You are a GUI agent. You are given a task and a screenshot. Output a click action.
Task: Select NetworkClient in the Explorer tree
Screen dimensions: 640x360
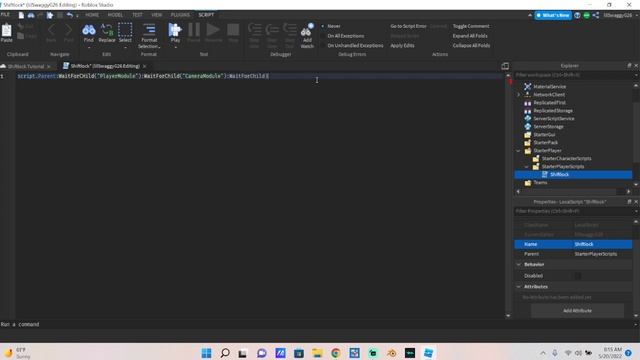pos(549,95)
